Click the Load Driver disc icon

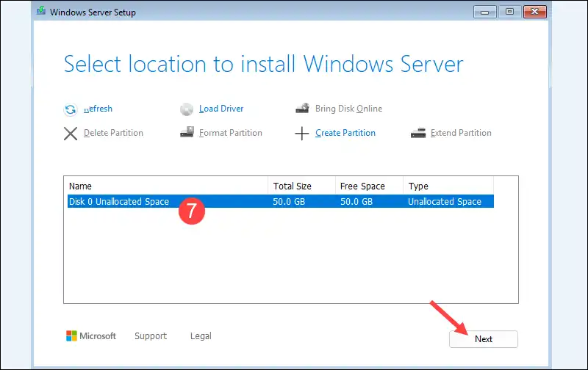point(187,109)
